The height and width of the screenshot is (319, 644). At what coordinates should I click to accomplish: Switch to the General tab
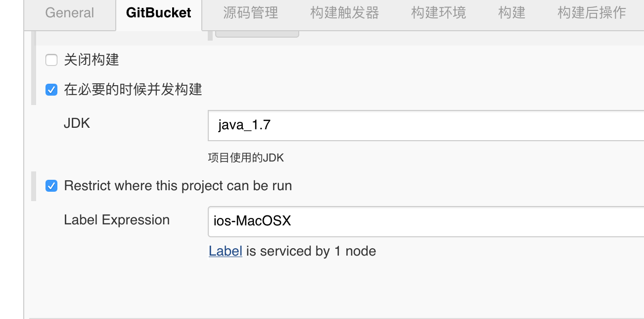69,13
